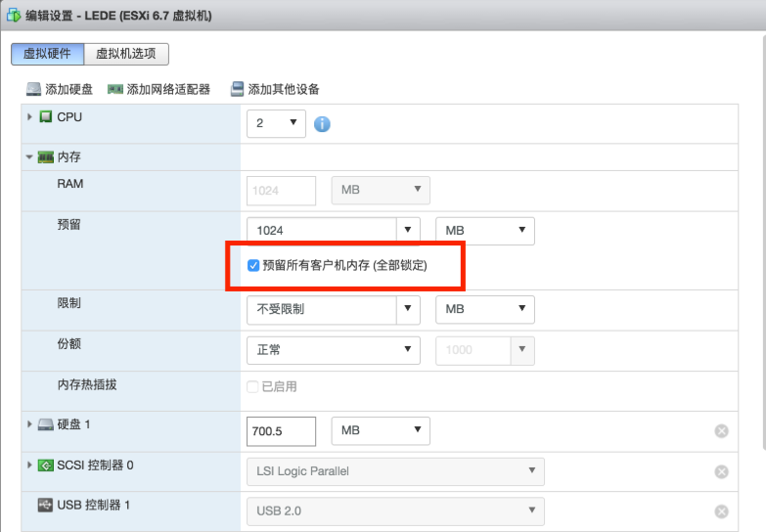
Task: Expand the SCSI 控制器 0 section
Action: pos(29,465)
